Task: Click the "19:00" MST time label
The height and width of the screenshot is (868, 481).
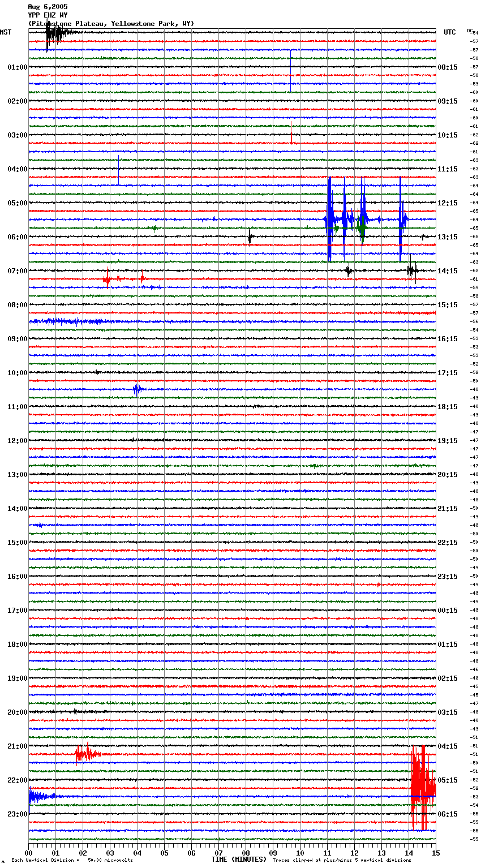Action: pos(17,678)
